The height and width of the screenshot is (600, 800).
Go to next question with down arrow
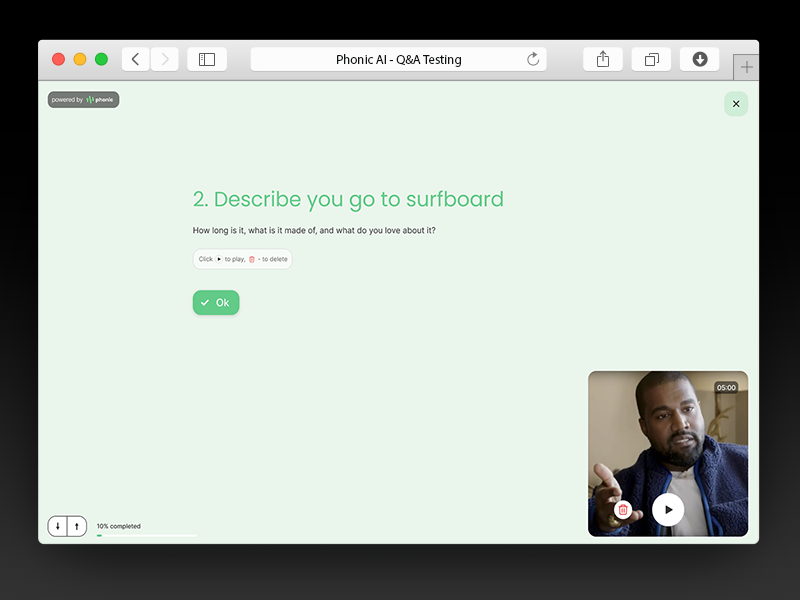[x=58, y=526]
